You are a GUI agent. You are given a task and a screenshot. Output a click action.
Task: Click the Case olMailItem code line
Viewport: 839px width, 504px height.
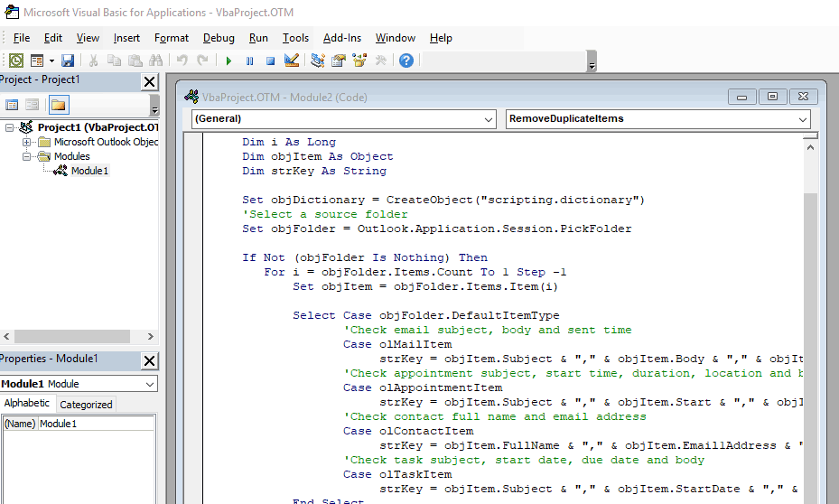tap(397, 344)
